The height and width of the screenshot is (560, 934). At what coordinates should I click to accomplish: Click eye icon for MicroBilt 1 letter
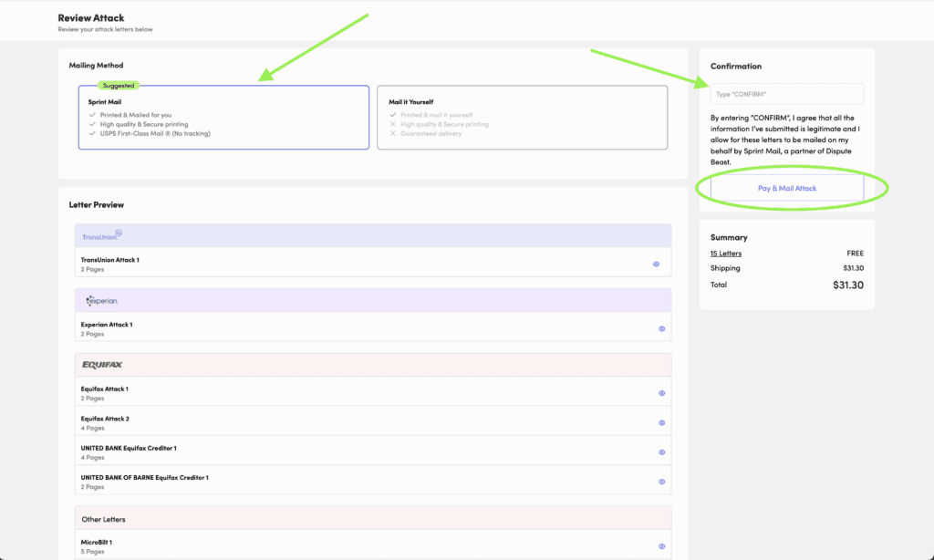pyautogui.click(x=661, y=546)
